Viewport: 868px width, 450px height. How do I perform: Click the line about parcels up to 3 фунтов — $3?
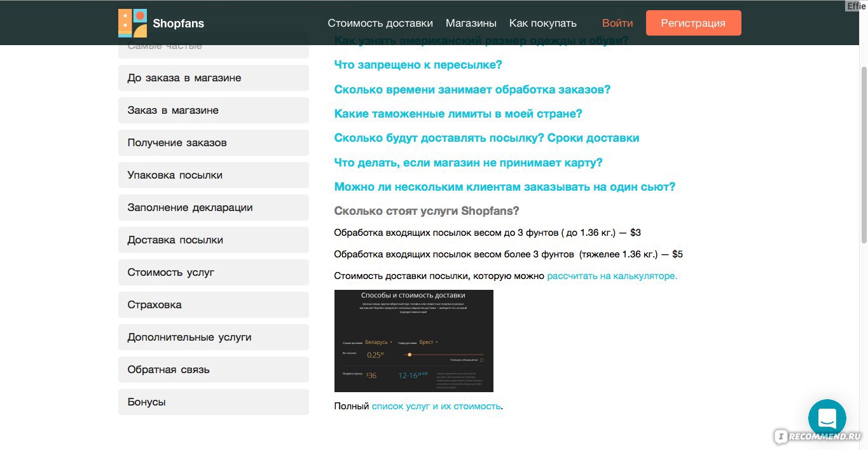pyautogui.click(x=488, y=233)
